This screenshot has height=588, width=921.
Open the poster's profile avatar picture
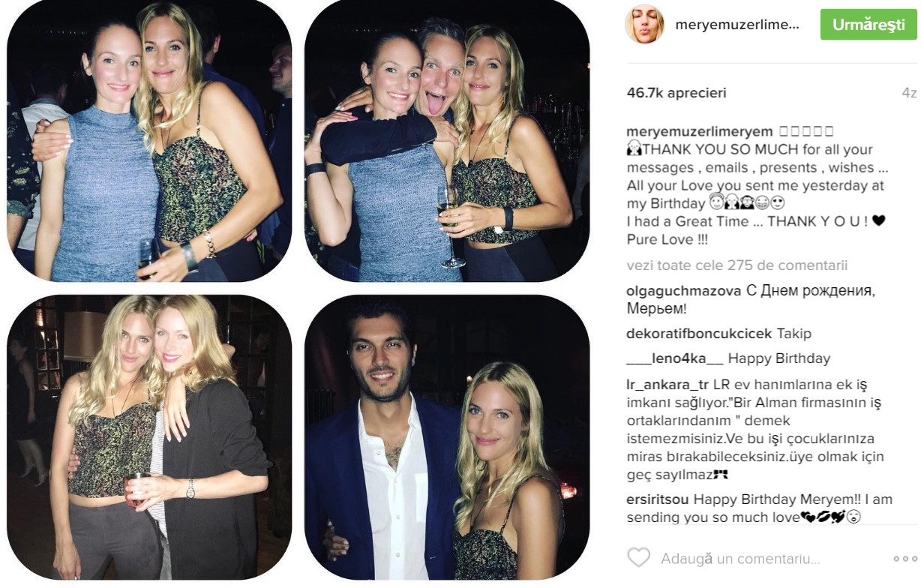pyautogui.click(x=644, y=25)
